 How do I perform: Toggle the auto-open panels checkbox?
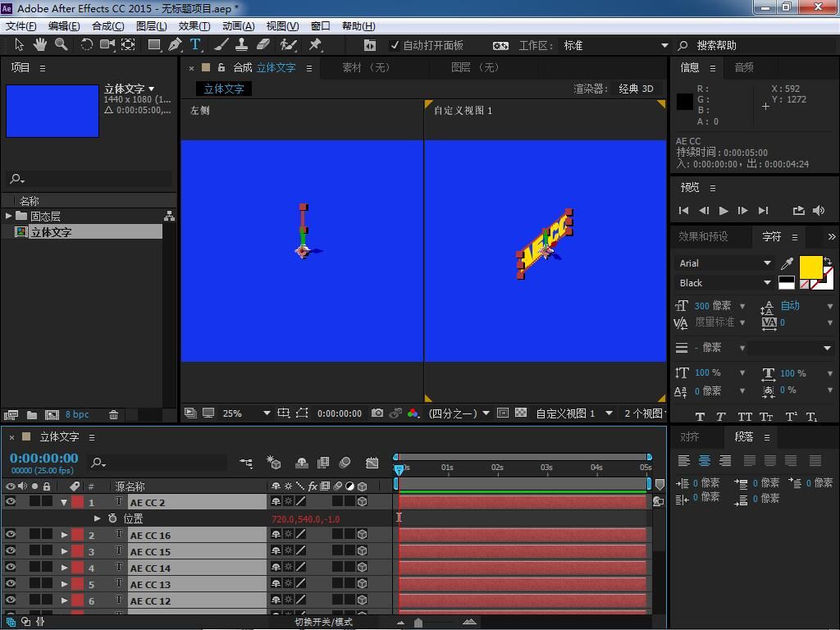[395, 46]
